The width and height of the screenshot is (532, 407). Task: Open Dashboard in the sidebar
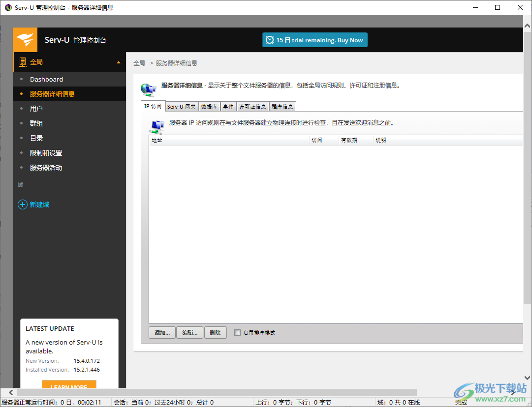(69, 79)
